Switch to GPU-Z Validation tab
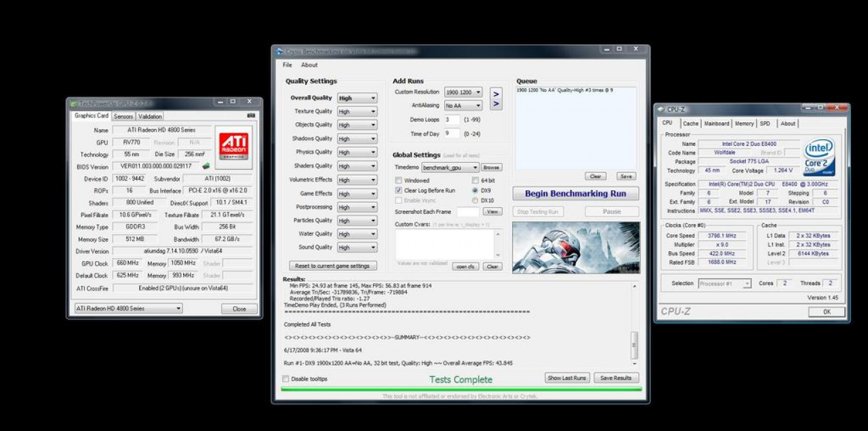Image resolution: width=868 pixels, height=431 pixels. point(150,116)
